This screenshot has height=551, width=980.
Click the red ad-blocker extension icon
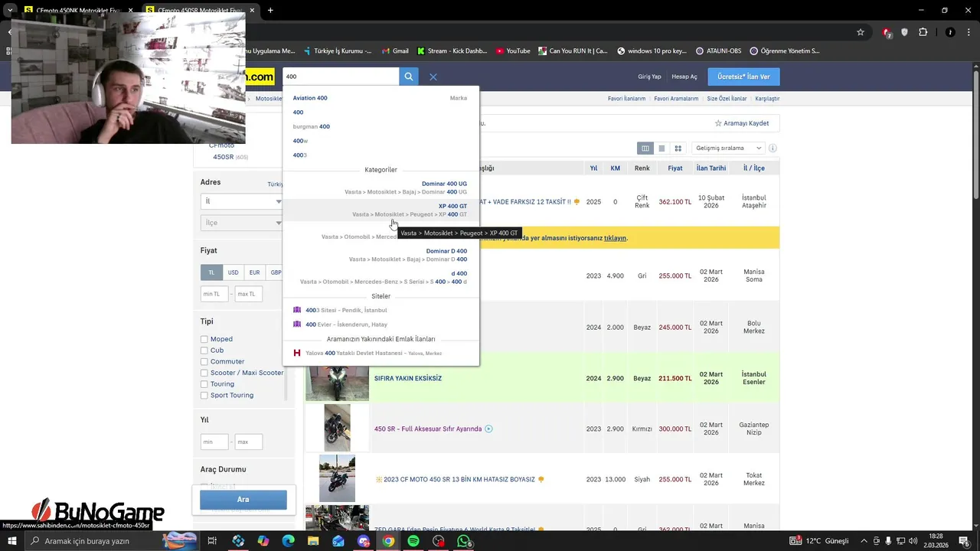pyautogui.click(x=887, y=32)
